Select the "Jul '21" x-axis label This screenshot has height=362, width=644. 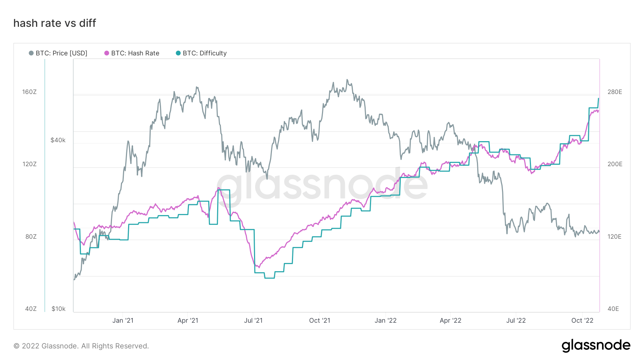click(253, 321)
